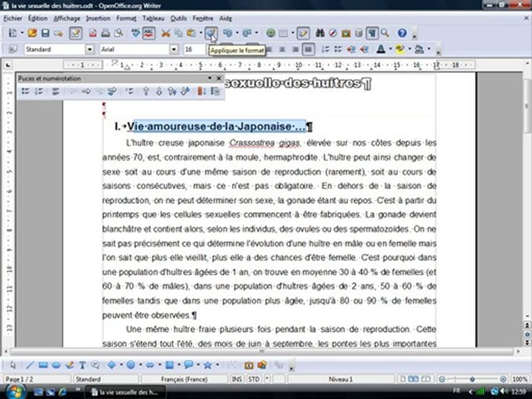This screenshot has width=532, height=399.
Task: Open the Gallery icon
Action: point(346,33)
